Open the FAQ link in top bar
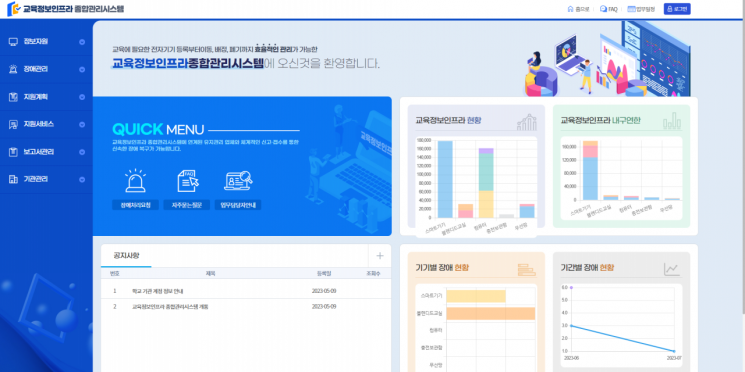 click(x=609, y=9)
